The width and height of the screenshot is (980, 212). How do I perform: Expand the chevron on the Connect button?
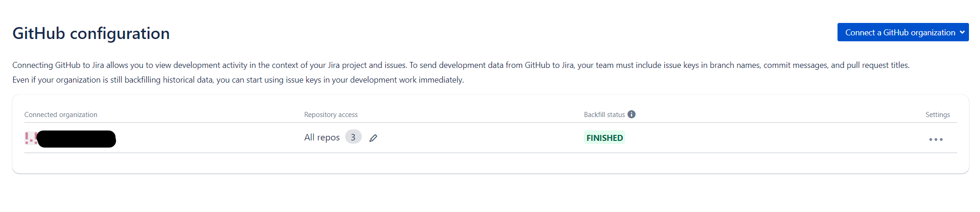(962, 32)
